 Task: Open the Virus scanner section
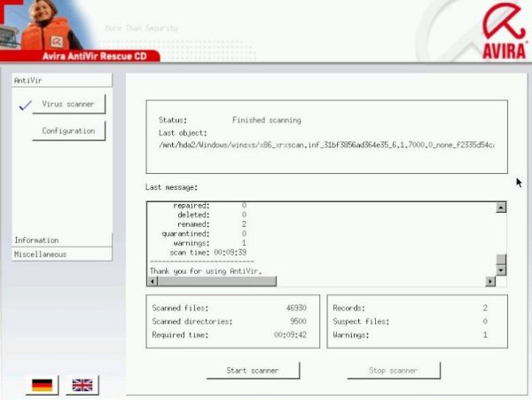click(x=68, y=104)
